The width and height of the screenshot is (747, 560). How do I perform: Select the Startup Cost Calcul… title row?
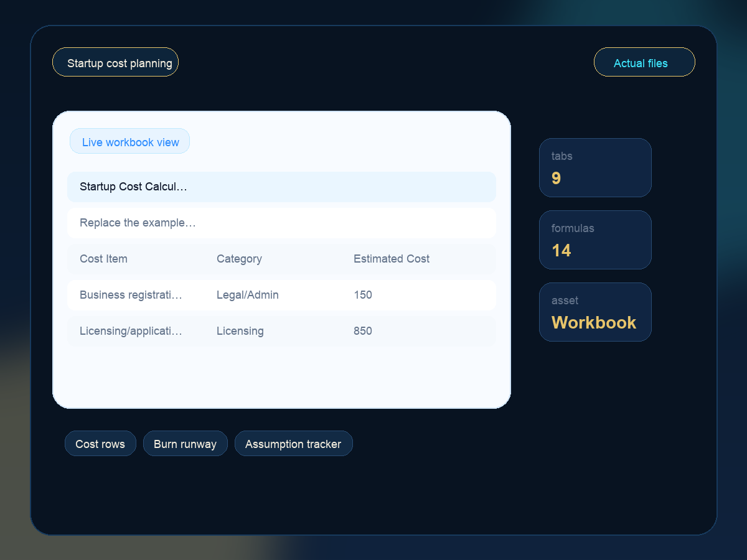(x=281, y=187)
